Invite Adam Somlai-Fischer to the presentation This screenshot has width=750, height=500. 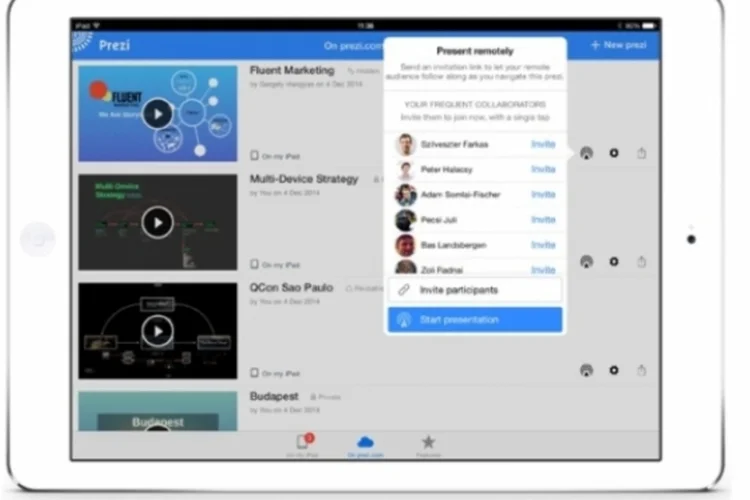(543, 194)
